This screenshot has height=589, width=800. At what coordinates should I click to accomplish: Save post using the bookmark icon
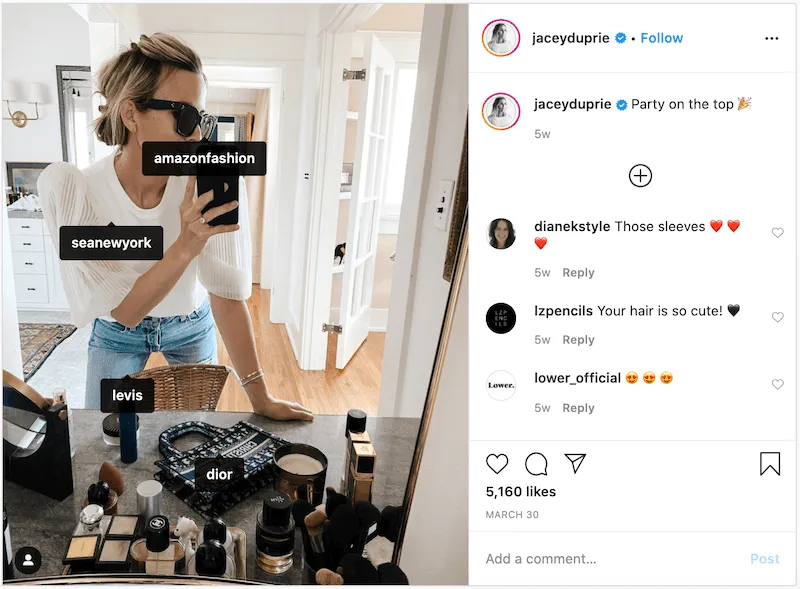(770, 463)
